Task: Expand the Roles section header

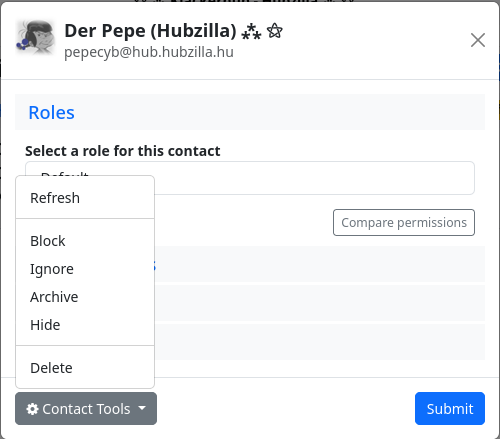Action: click(x=52, y=113)
